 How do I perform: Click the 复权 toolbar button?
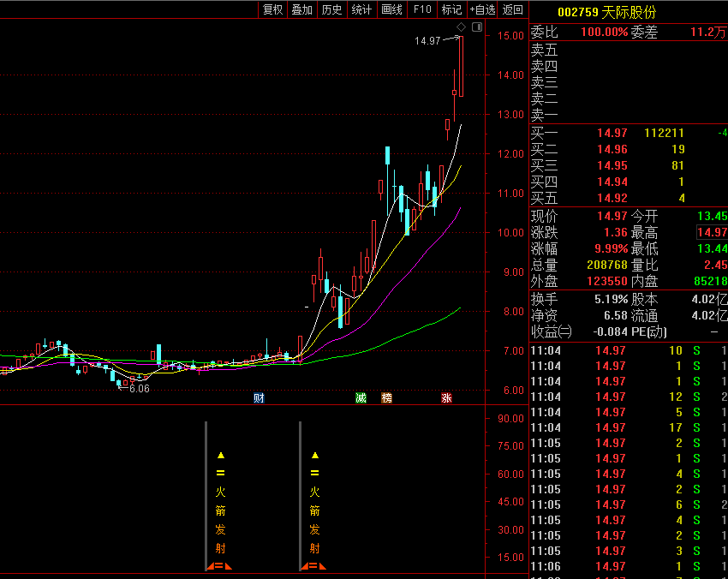click(x=272, y=9)
